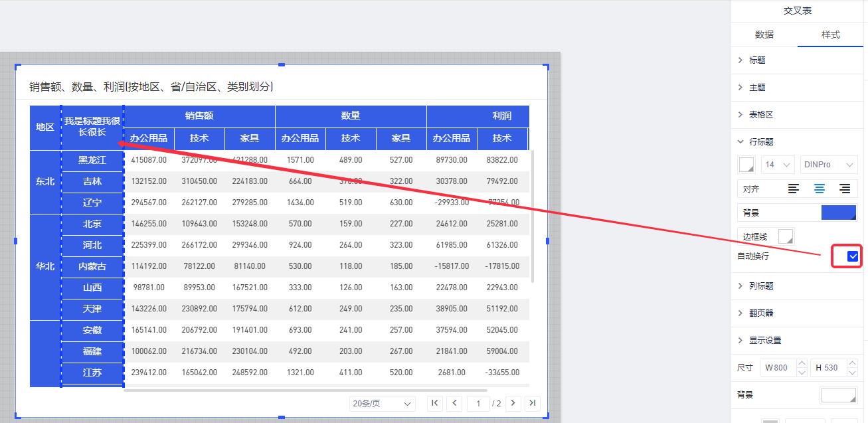Open the DINPro font family dropdown
Image resolution: width=868 pixels, height=423 pixels.
point(828,165)
